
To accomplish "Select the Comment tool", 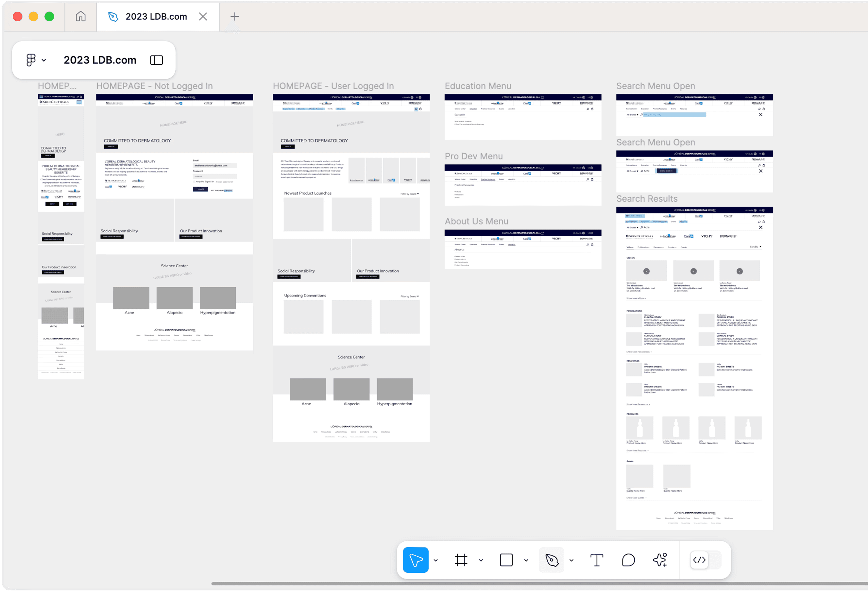I will coord(628,560).
